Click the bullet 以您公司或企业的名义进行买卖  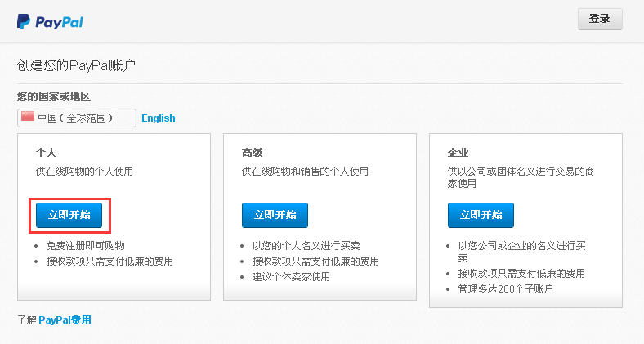(x=522, y=252)
